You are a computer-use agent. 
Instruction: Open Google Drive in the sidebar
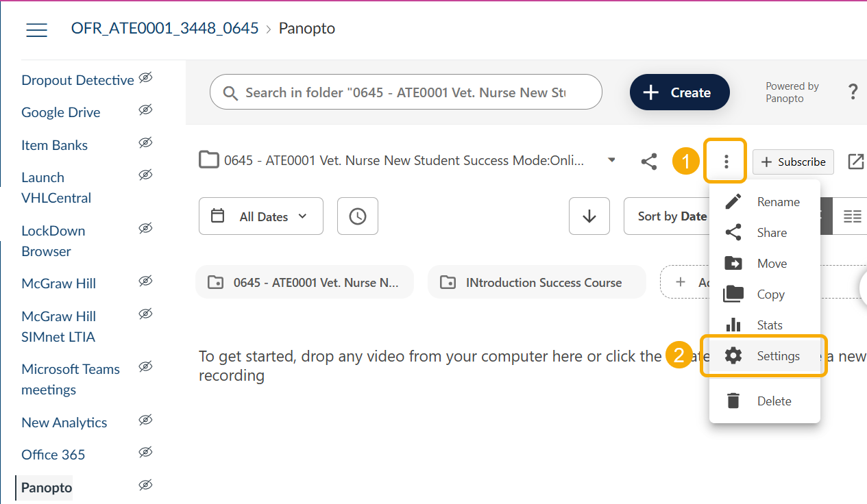(x=61, y=112)
